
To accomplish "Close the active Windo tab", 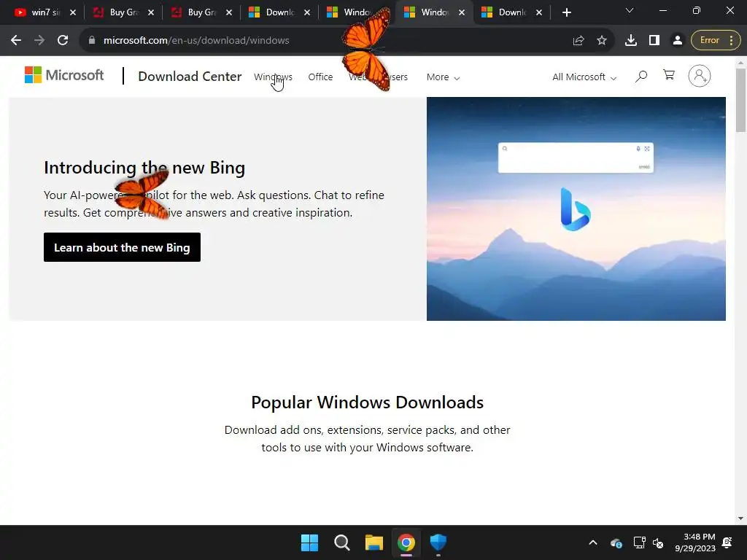I will (x=461, y=12).
